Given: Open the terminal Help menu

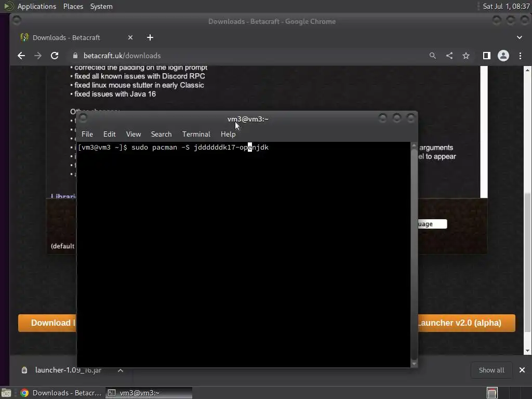Looking at the screenshot, I should click(x=228, y=134).
